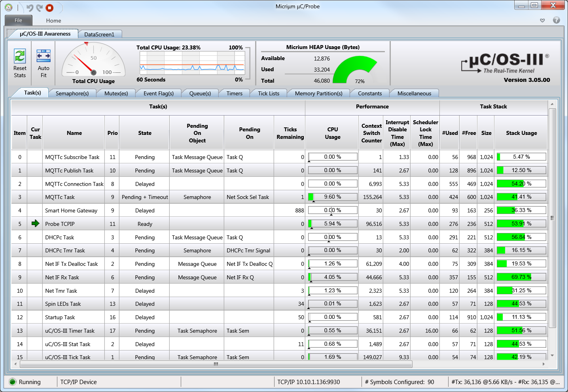
Task: Open the Help question mark icon
Action: click(556, 20)
